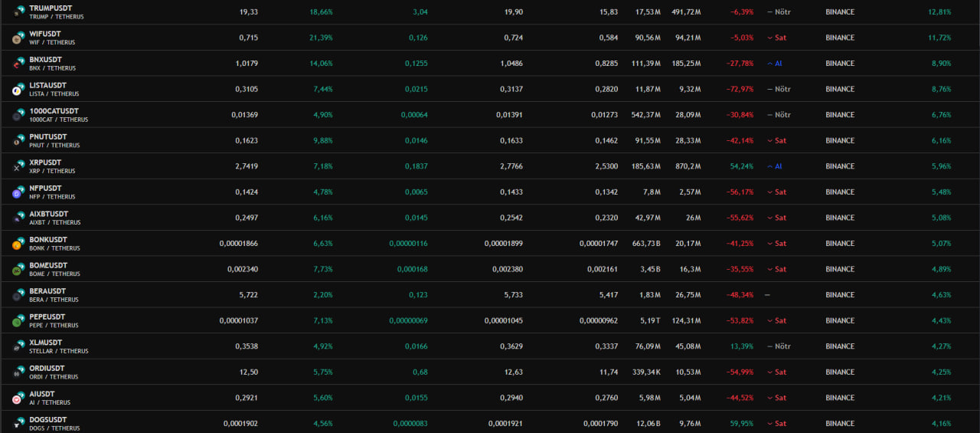Click the WIFUSDT coin logo icon
The width and height of the screenshot is (980, 433).
pos(18,38)
